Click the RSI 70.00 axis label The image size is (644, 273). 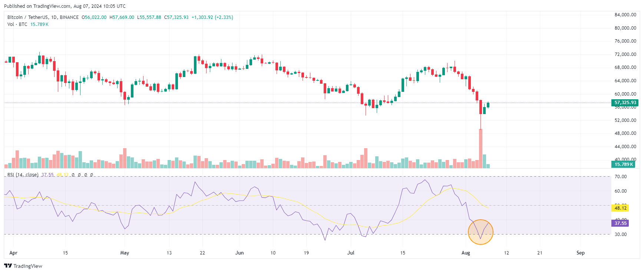(621, 177)
